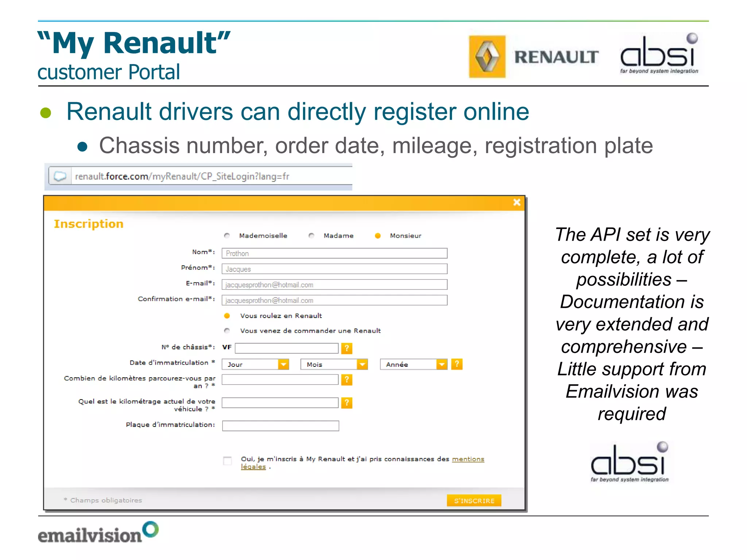The image size is (747, 560).
Task: Click the S'INSCRIRE button
Action: (x=474, y=501)
